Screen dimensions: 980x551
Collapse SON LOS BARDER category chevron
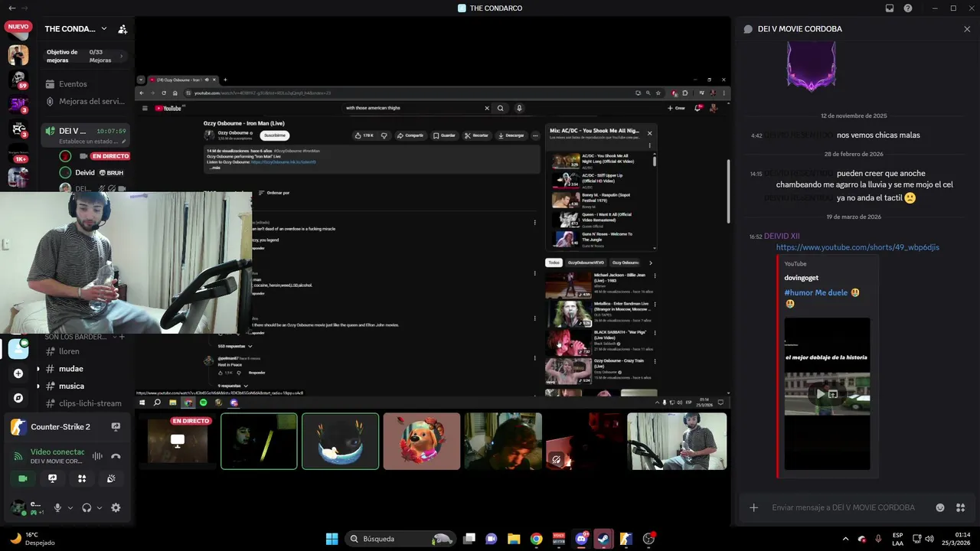[114, 337]
